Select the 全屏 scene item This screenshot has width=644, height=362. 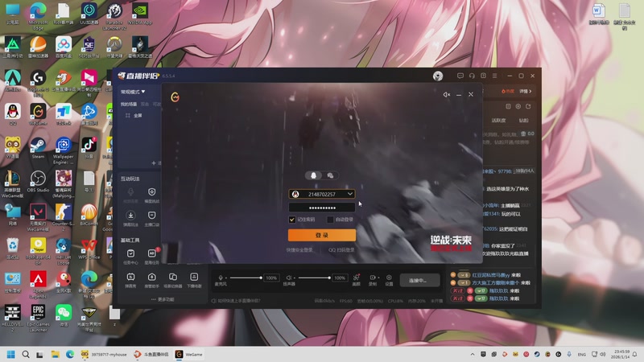(x=134, y=115)
